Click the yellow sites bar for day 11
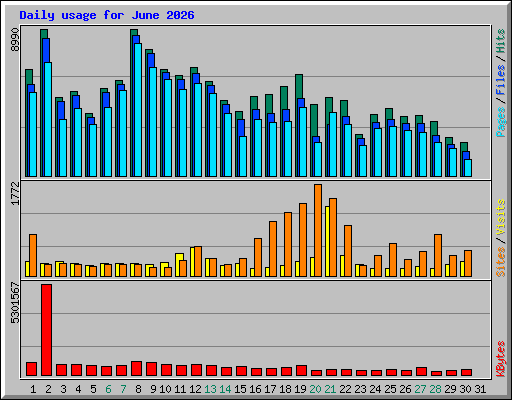The width and height of the screenshot is (512, 400). [x=179, y=265]
